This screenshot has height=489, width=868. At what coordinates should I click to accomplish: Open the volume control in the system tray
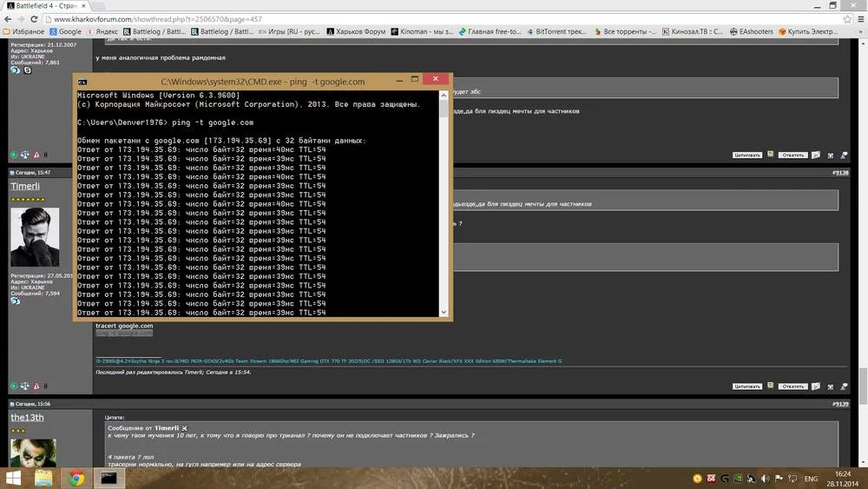point(765,479)
